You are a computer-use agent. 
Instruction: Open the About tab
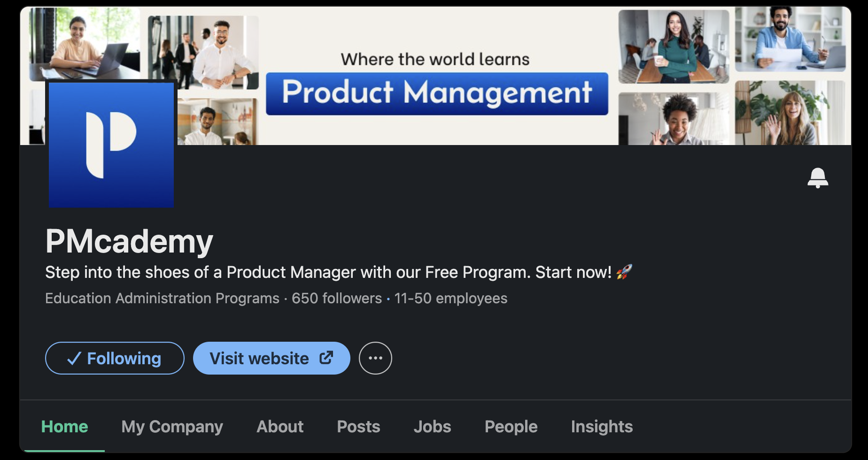pyautogui.click(x=280, y=427)
